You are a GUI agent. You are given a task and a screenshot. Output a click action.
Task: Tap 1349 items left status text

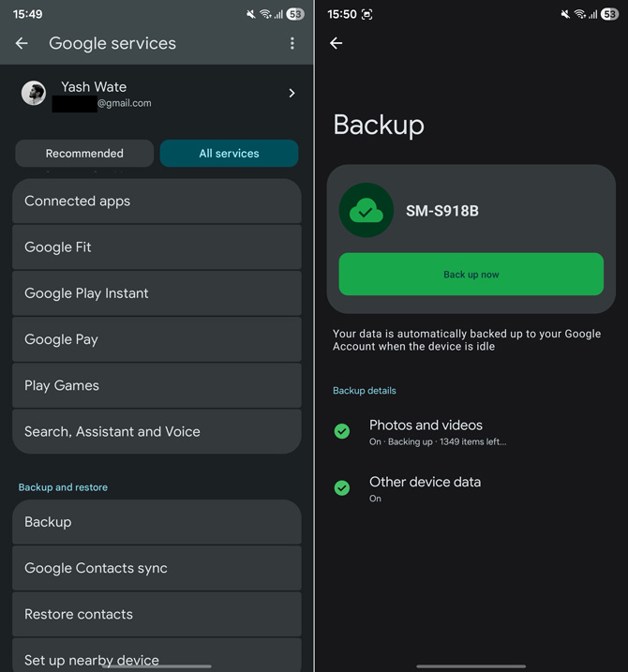click(472, 441)
